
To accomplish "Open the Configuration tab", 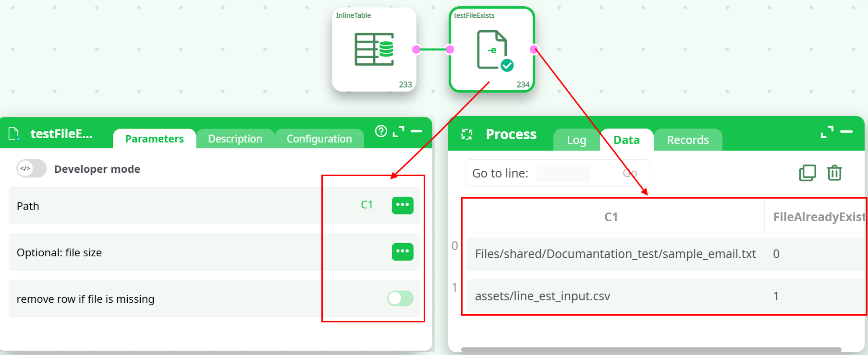I will coord(319,139).
